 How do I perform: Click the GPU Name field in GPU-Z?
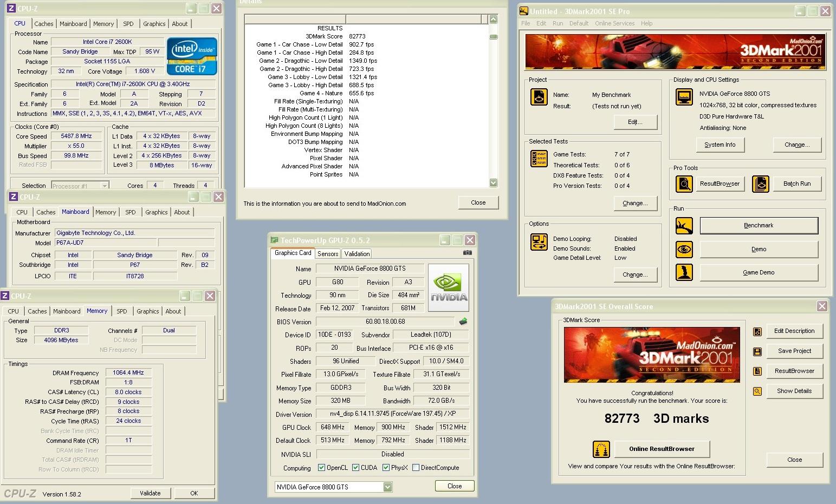pyautogui.click(x=370, y=269)
